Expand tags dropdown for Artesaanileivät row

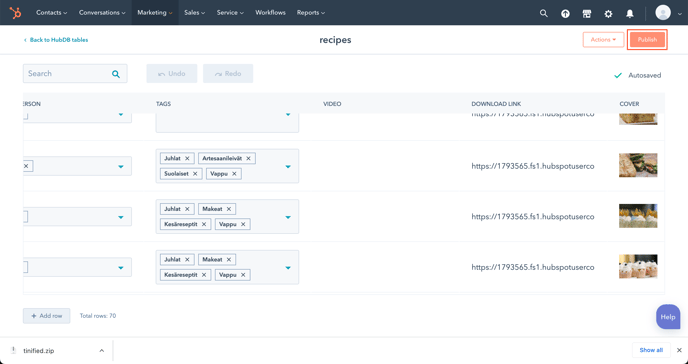[x=288, y=167]
